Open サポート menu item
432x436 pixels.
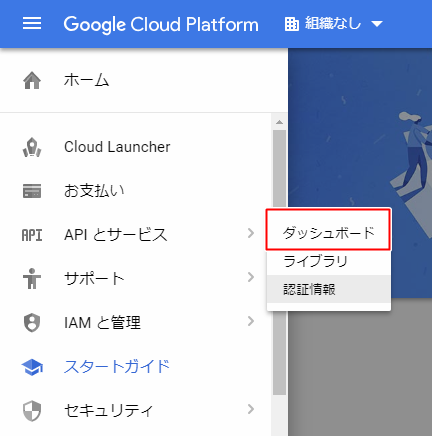[94, 278]
